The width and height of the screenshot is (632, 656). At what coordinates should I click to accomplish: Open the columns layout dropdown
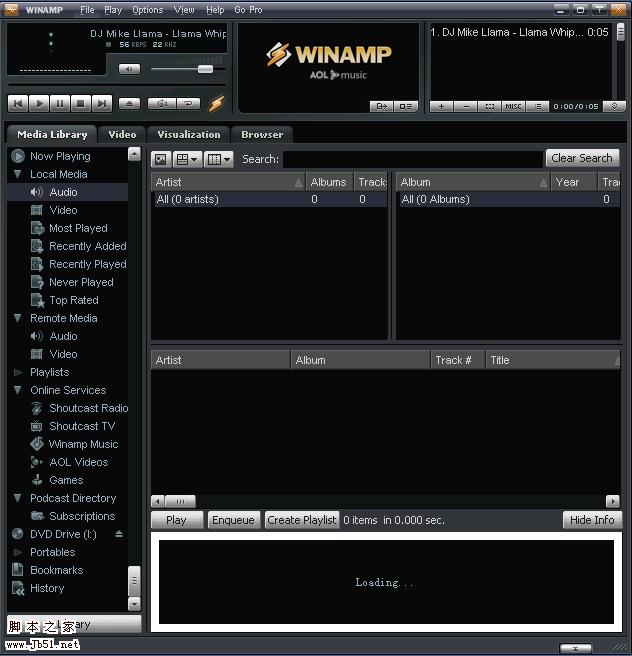(218, 159)
